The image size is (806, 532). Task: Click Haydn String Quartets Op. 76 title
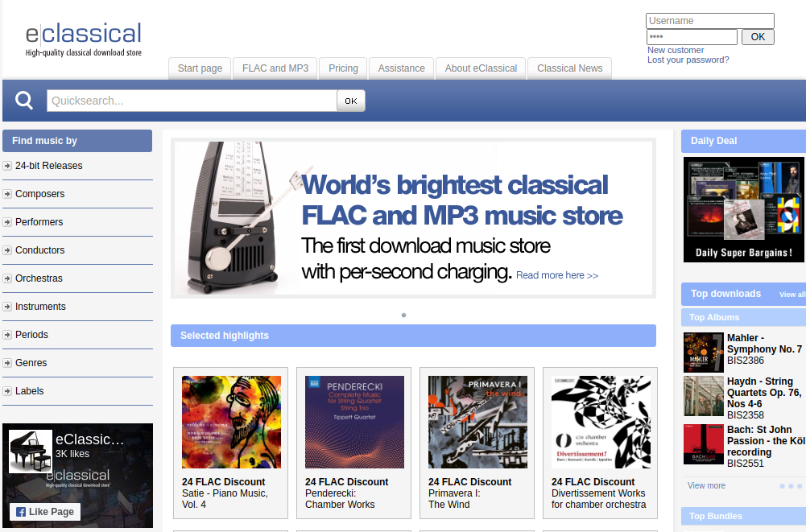tap(764, 393)
